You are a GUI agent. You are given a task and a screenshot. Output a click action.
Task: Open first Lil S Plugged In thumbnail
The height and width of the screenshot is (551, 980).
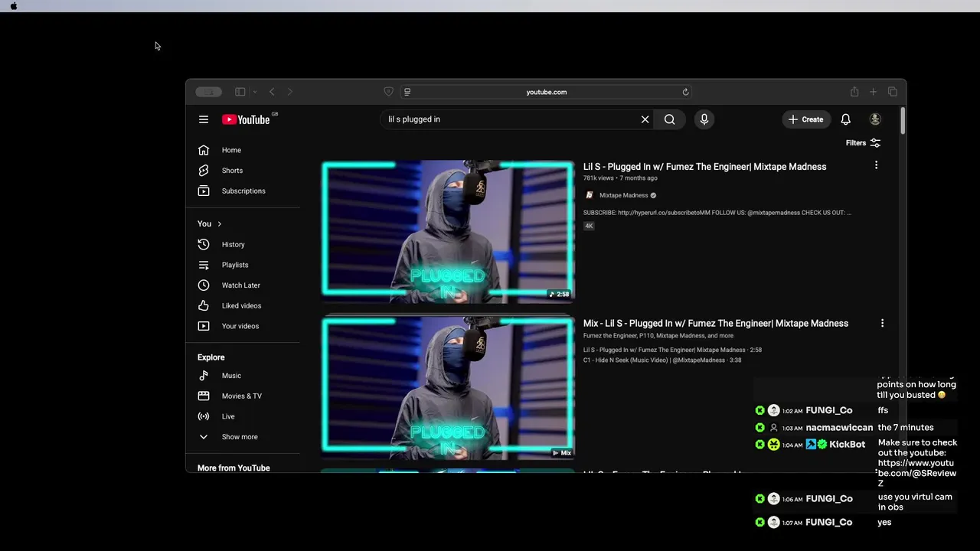click(448, 232)
